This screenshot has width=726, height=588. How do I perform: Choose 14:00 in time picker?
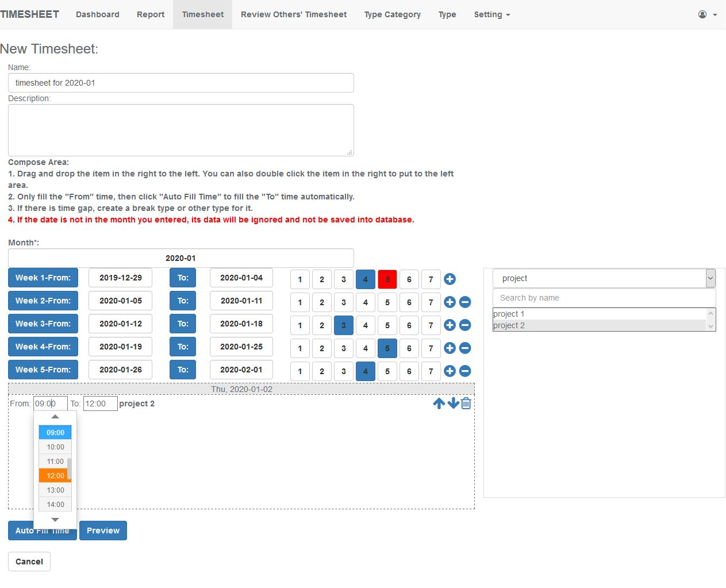tap(55, 504)
